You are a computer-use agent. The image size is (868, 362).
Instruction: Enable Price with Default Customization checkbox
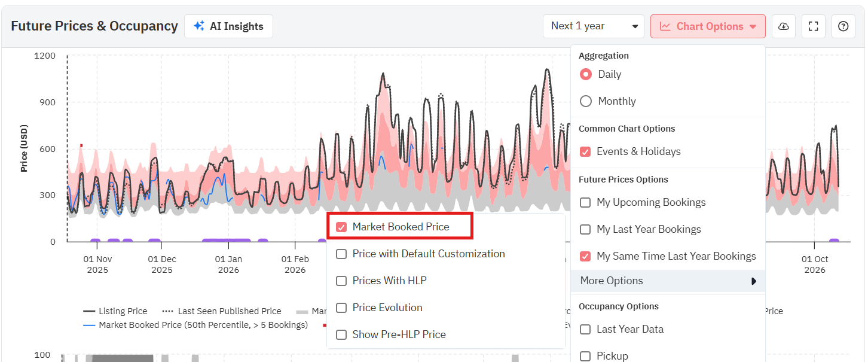point(341,254)
